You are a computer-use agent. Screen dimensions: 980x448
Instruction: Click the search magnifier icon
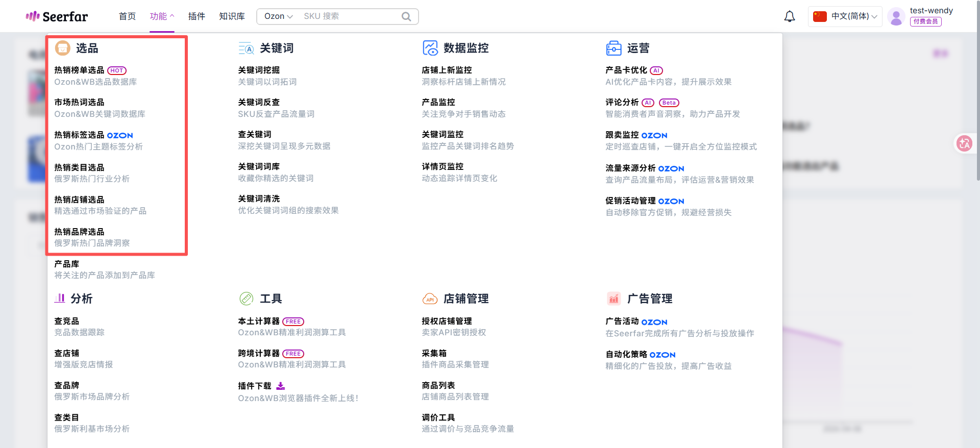point(406,16)
